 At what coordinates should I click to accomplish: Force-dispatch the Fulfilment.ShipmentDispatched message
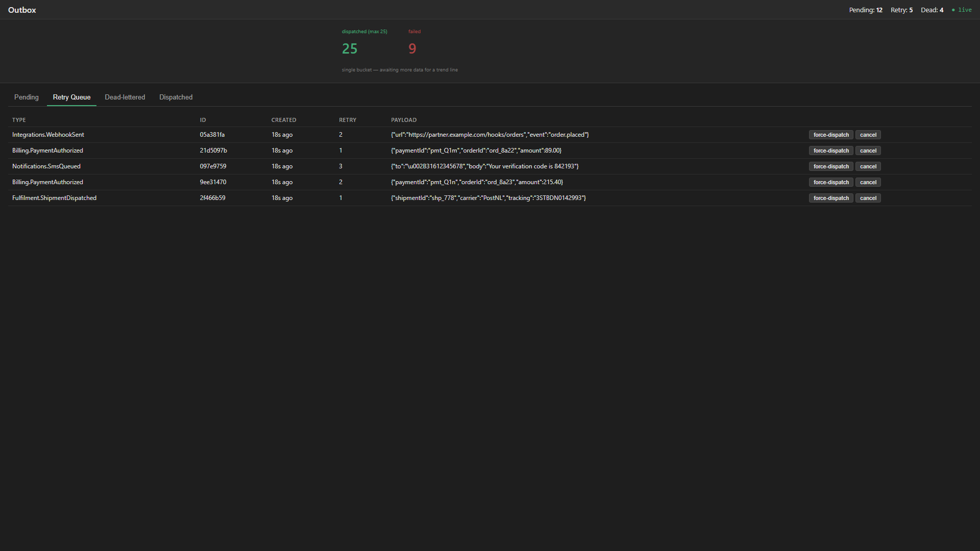pos(831,198)
